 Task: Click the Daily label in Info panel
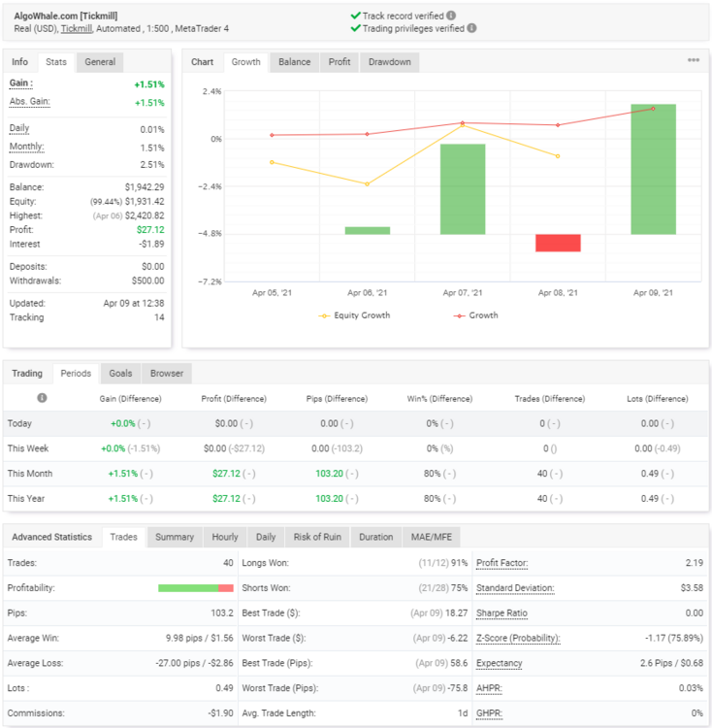(19, 128)
